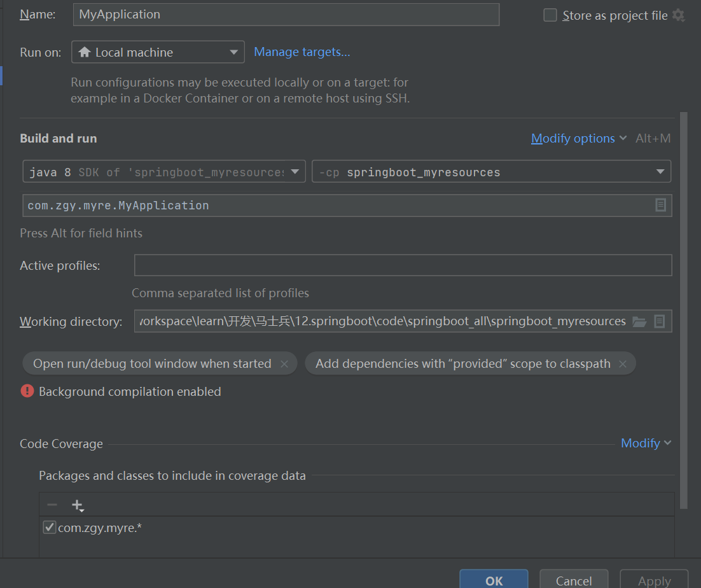The width and height of the screenshot is (701, 588).
Task: Remove the 'Open run/debug tool window' option chip
Action: click(x=284, y=364)
